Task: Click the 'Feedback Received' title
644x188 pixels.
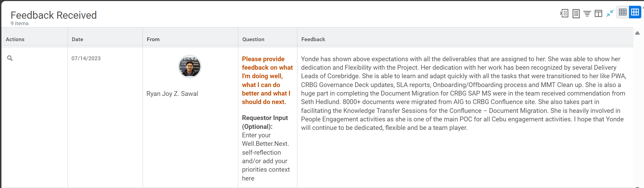Action: pos(54,15)
